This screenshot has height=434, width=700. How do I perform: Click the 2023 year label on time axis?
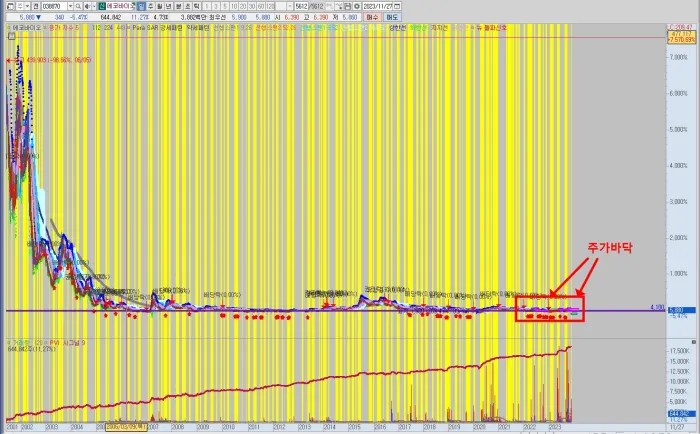[x=554, y=427]
